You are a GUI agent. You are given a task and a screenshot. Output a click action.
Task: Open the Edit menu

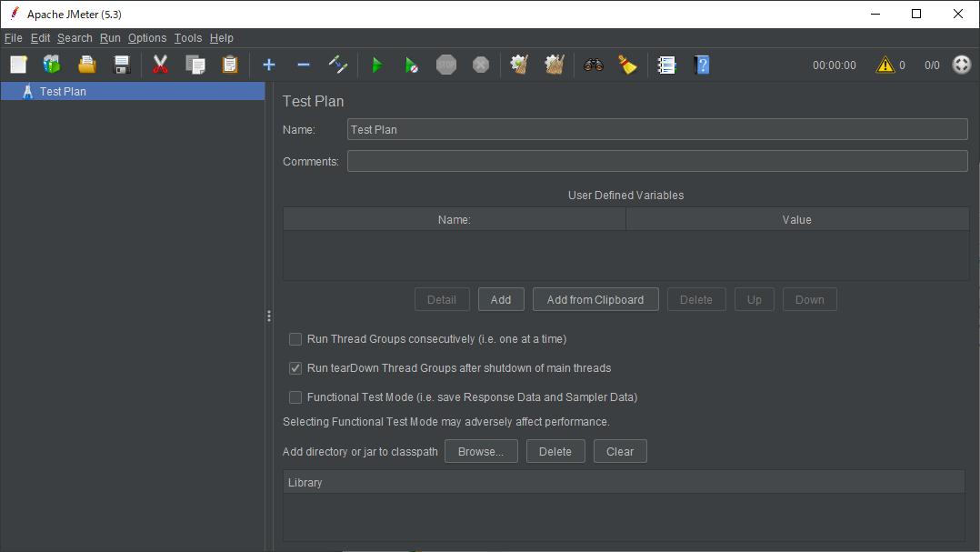pos(40,38)
